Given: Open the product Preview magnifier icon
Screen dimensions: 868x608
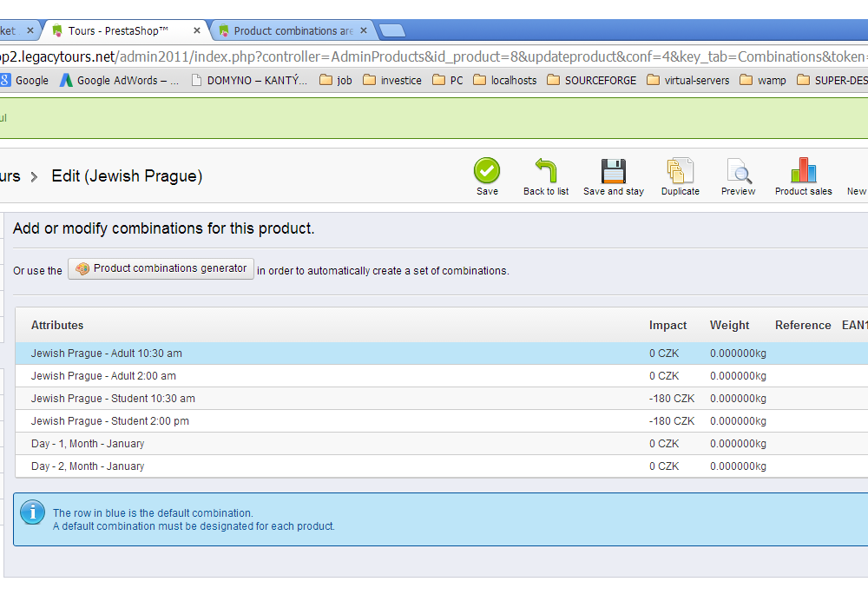Looking at the screenshot, I should coord(739,170).
